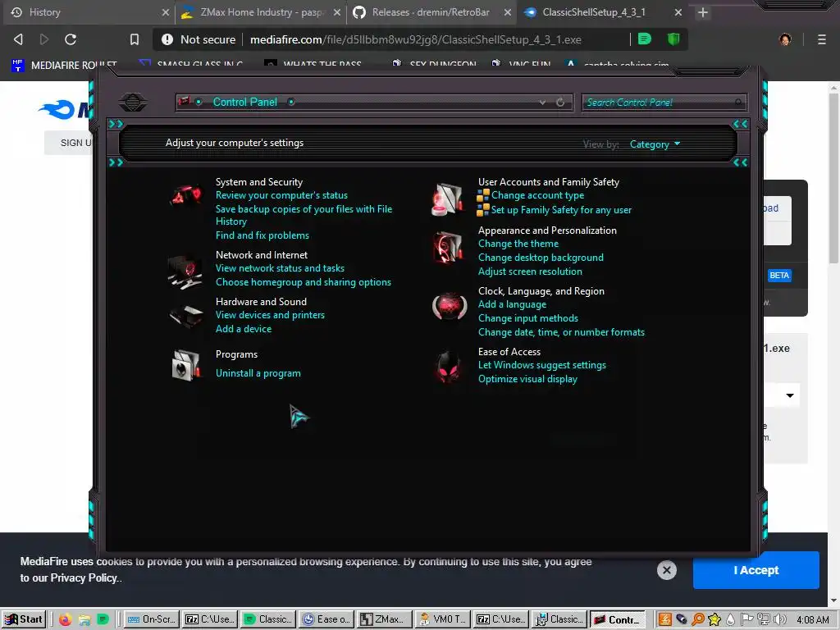
Task: Click Change the theme link
Action: tap(518, 244)
